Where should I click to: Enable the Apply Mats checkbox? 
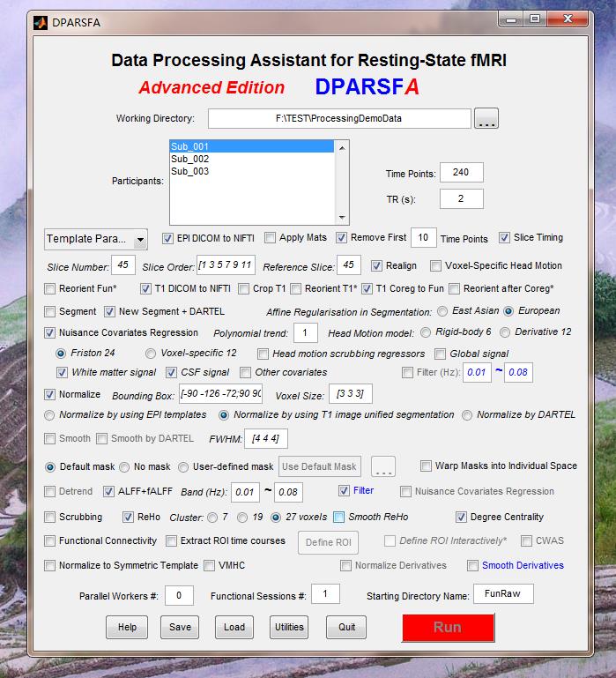pos(270,238)
